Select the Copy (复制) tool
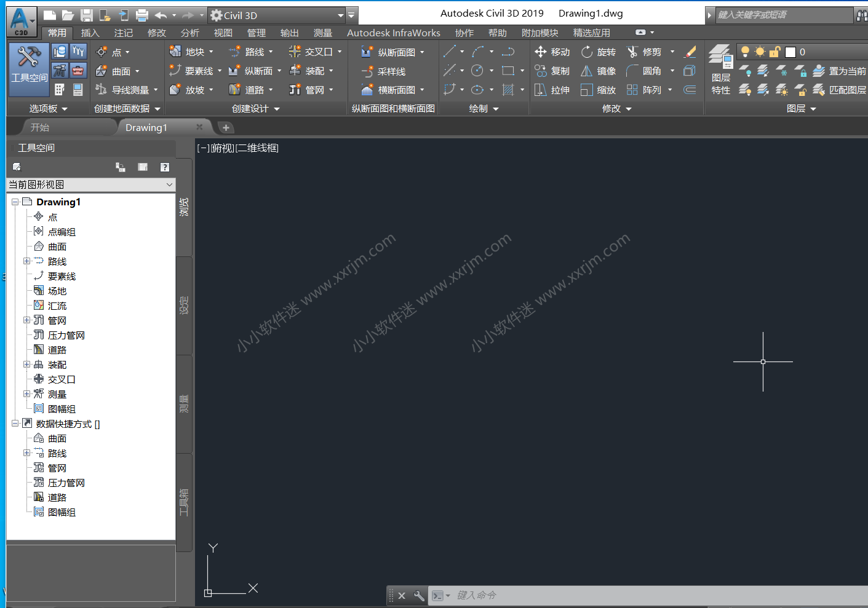 tap(552, 71)
